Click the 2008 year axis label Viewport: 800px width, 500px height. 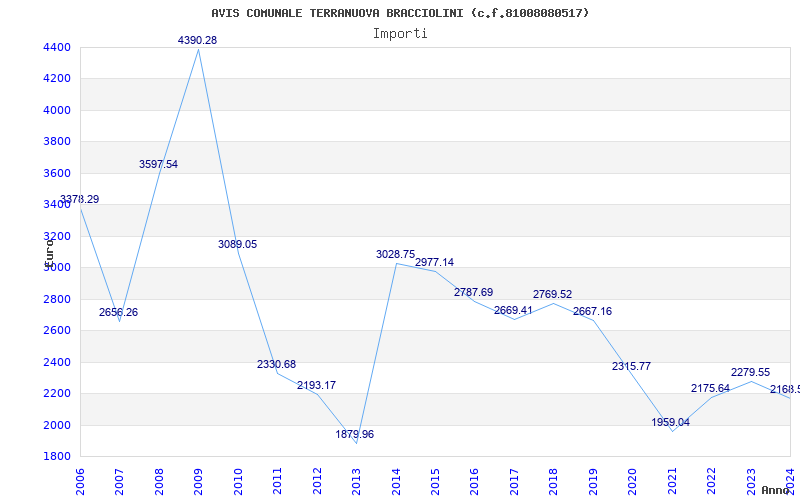pyautogui.click(x=159, y=481)
